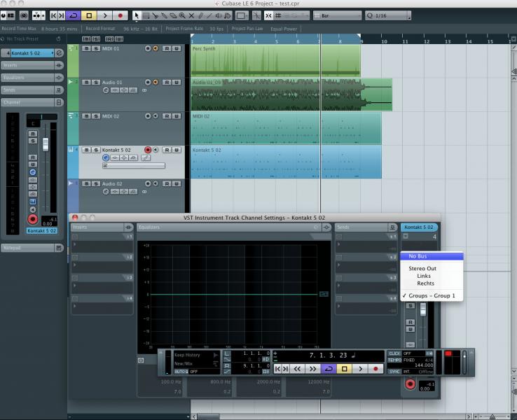The width and height of the screenshot is (517, 420).
Task: Enable Read automation on MIDI 01 track
Action: (x=167, y=48)
